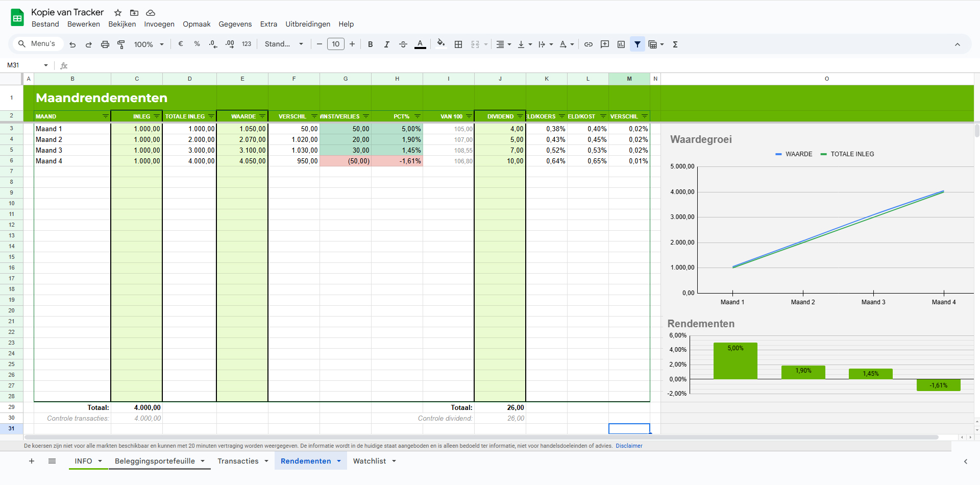Insert a chart
The width and height of the screenshot is (980, 485).
pos(621,44)
